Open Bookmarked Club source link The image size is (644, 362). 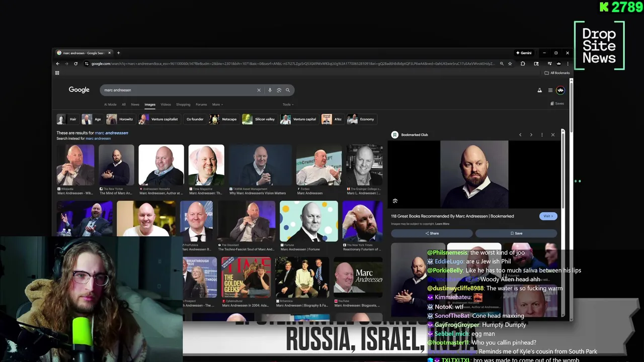[410, 135]
